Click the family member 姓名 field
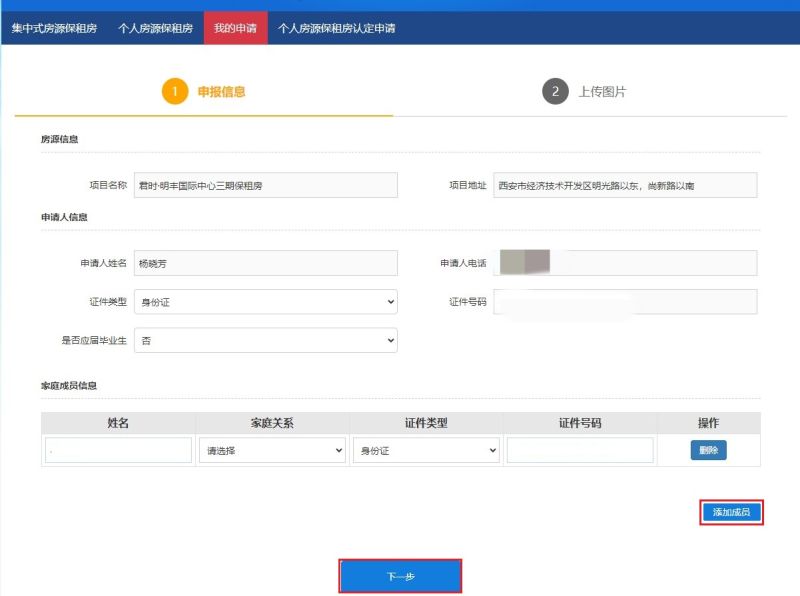 click(118, 450)
